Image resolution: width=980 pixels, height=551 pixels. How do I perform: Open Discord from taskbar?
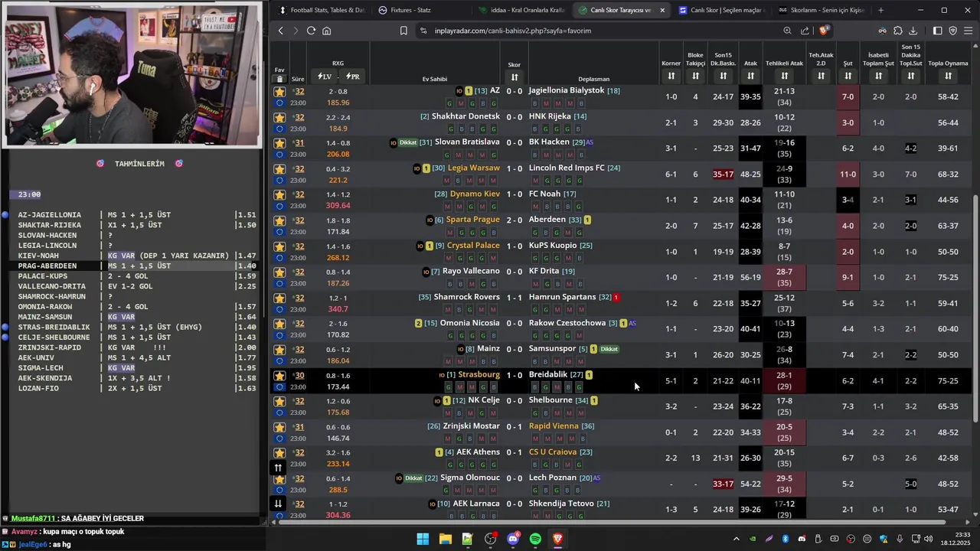pyautogui.click(x=513, y=539)
